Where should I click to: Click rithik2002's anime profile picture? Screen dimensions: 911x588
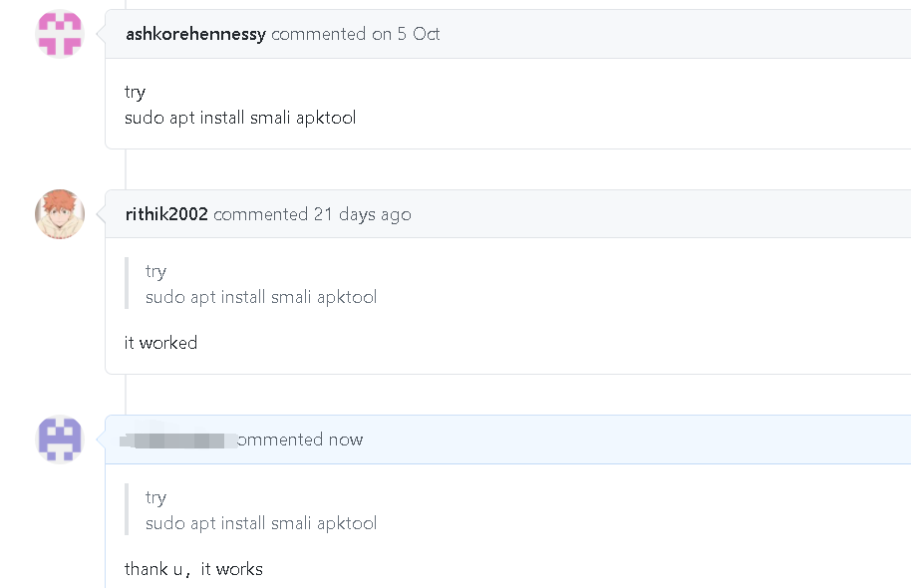tap(60, 214)
